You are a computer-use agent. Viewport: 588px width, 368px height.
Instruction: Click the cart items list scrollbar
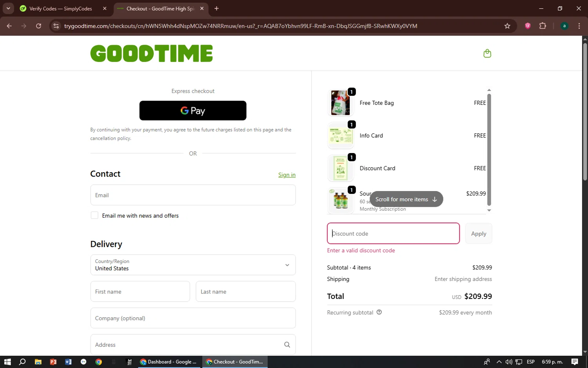(x=489, y=149)
